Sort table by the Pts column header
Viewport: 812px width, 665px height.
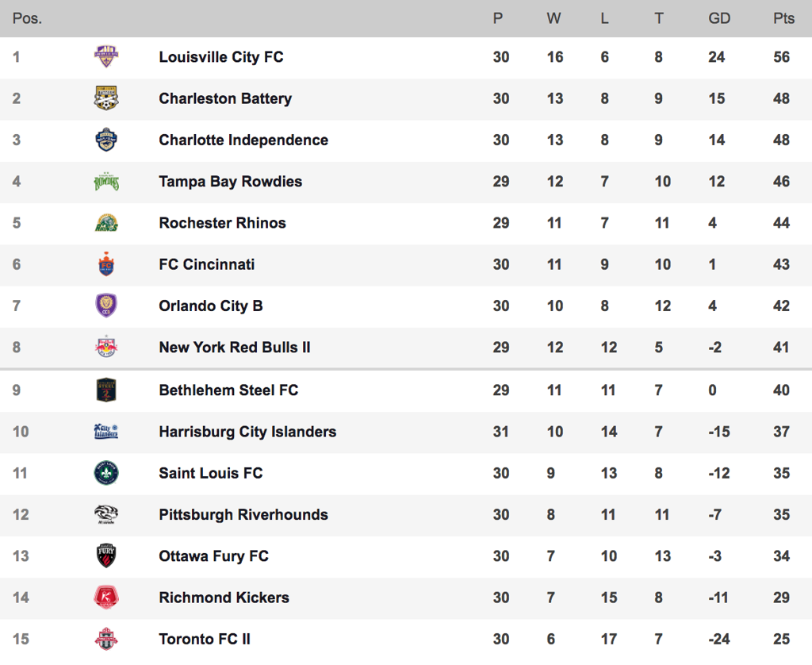click(783, 19)
